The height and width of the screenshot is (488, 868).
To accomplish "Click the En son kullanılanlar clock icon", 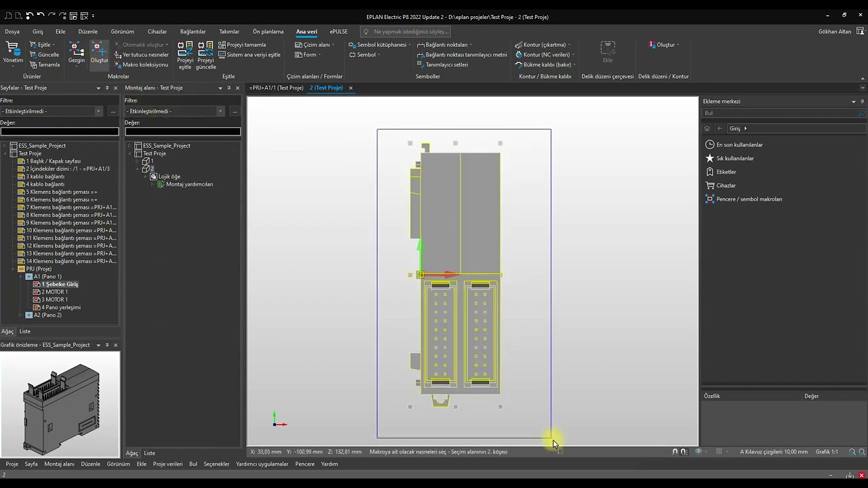I will [x=710, y=144].
